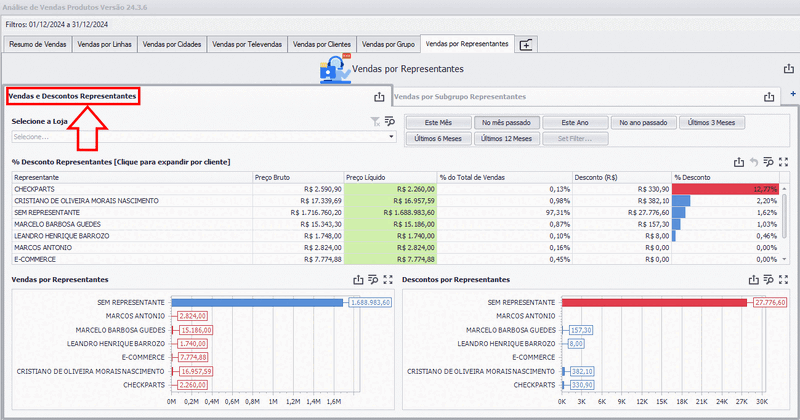Export the % Desconto Representantes grid

point(739,162)
